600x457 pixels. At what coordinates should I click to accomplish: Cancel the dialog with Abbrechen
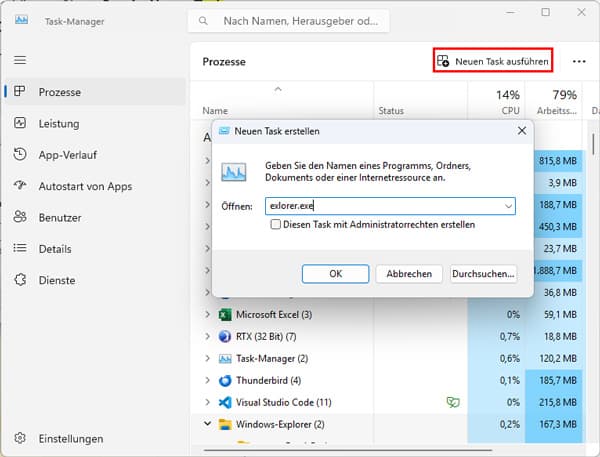(409, 274)
